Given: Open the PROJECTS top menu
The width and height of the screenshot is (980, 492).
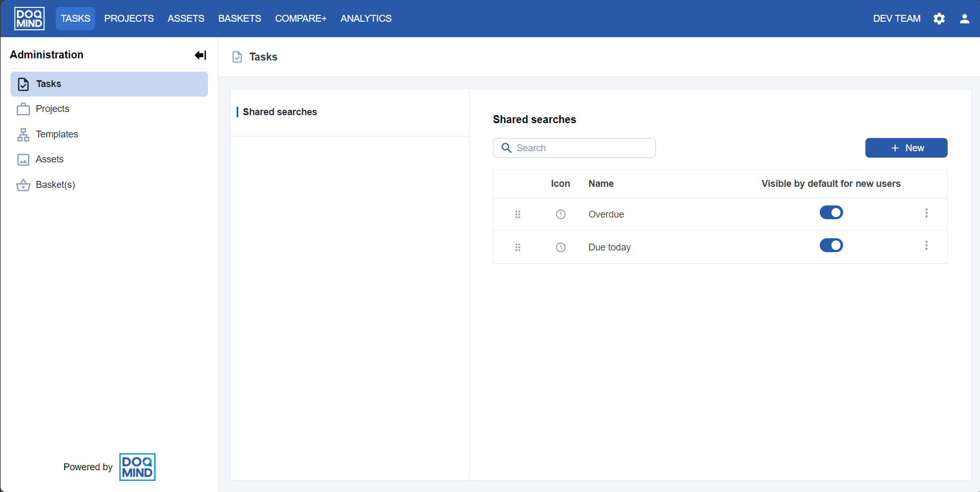Looking at the screenshot, I should (129, 19).
